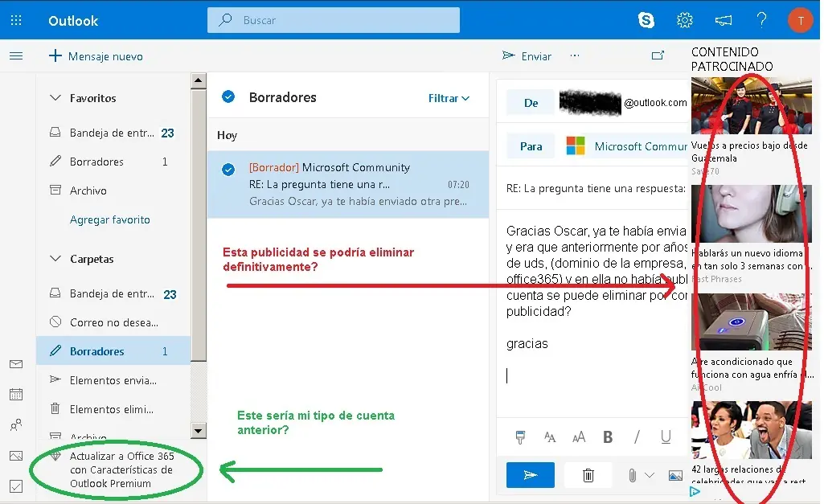Select the Microsoft Community recipient chip
The image size is (824, 504).
626,146
